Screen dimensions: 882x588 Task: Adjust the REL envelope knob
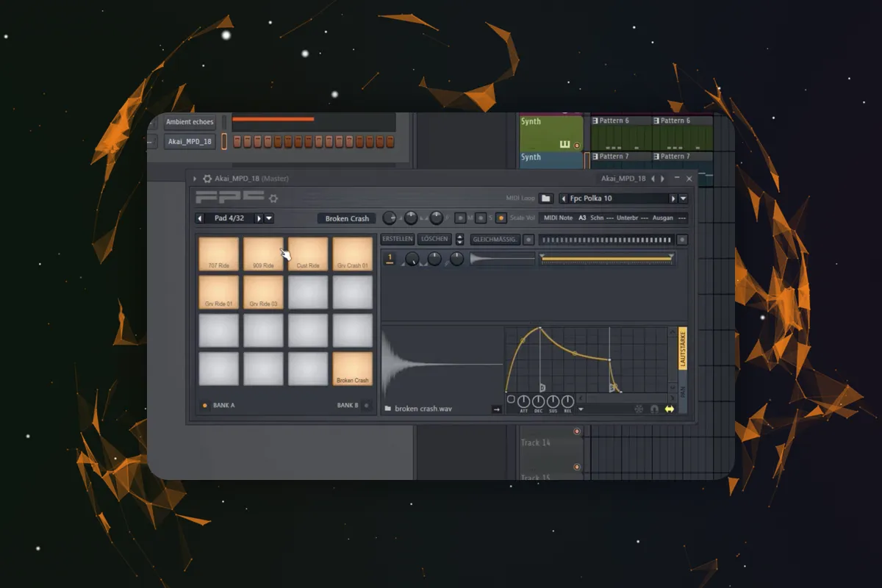[567, 401]
